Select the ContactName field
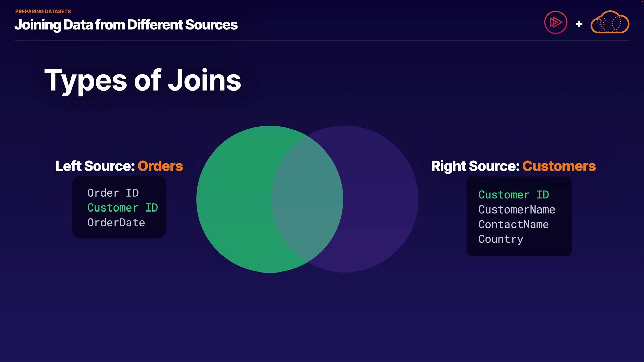644x362 pixels. point(513,224)
